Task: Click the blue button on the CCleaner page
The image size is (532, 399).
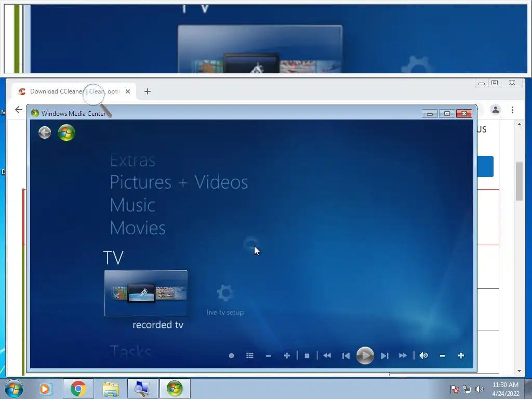Action: [486, 167]
